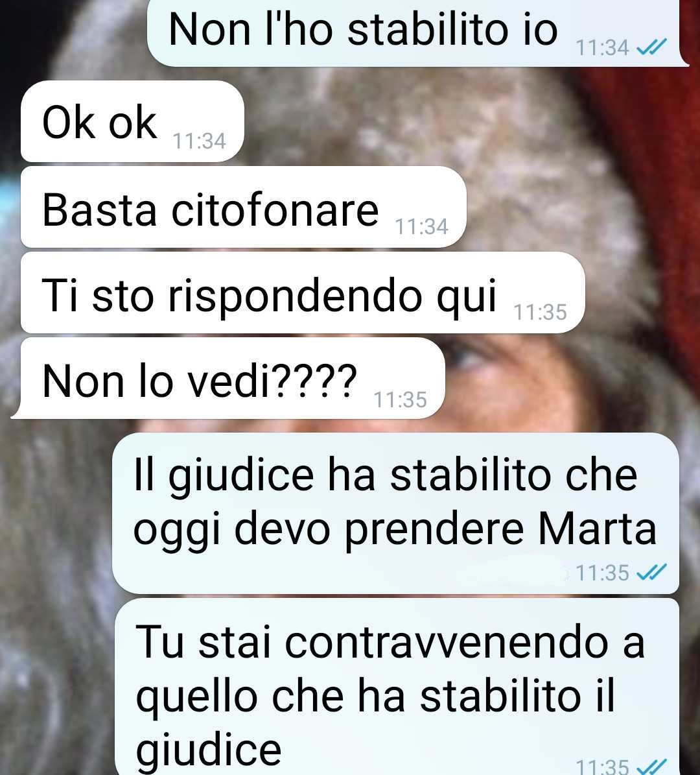Tap the 'Non l'ho stabilito io' message bubble
Image resolution: width=700 pixels, height=775 pixels.
point(417,32)
